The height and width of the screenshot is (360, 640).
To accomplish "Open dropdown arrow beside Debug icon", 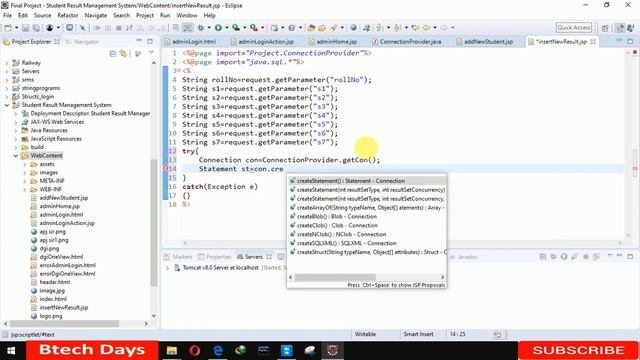I will click(209, 28).
